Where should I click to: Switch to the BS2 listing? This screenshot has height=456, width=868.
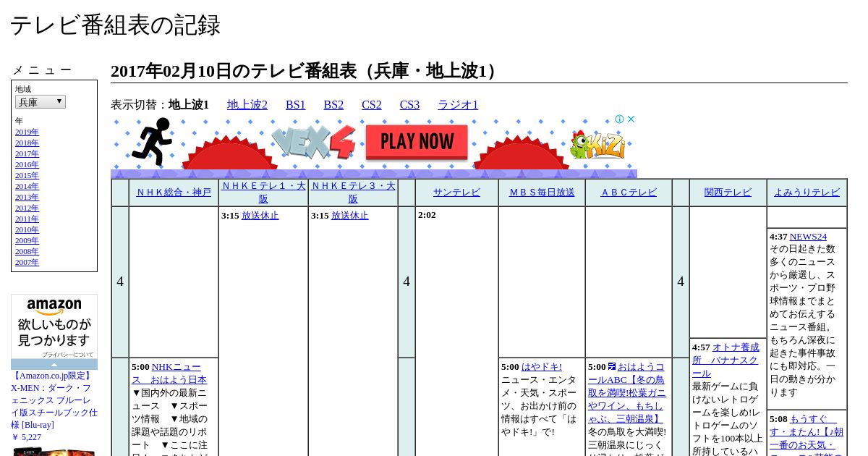pos(333,105)
